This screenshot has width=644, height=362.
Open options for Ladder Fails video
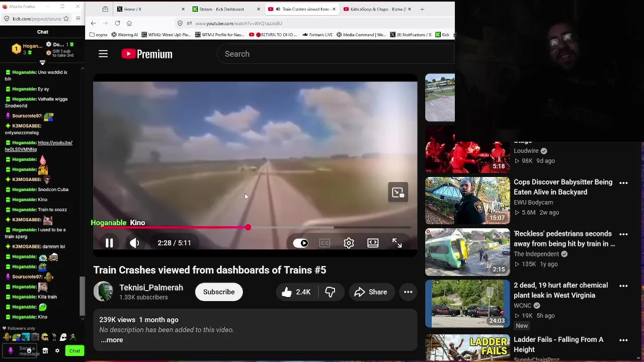(x=623, y=340)
